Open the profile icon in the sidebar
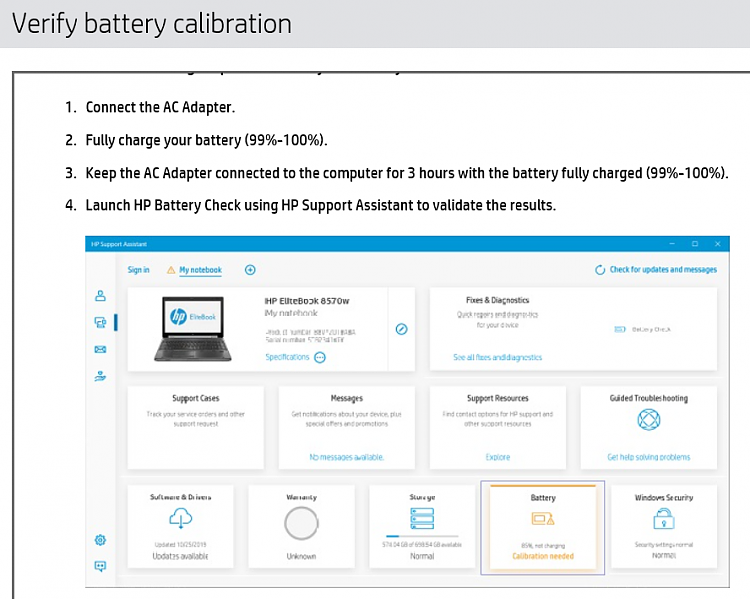Screen dimensions: 750x599 [x=100, y=296]
